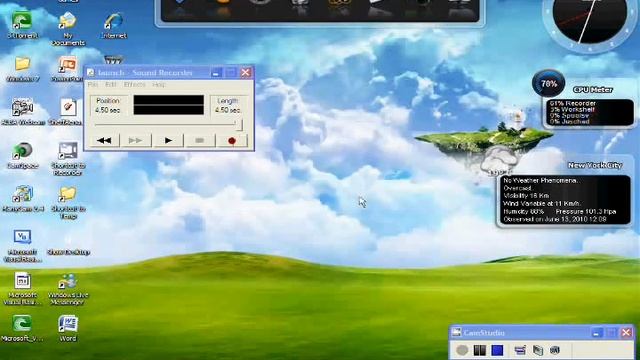The image size is (640, 360).
Task: Click the SWF icon in CamStudio toolbar
Action: point(555,350)
